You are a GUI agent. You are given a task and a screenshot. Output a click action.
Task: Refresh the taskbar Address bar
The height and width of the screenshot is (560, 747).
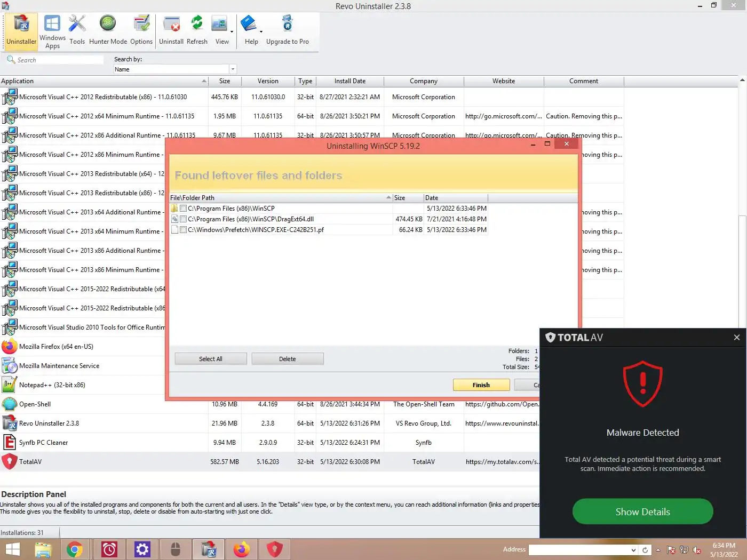coord(645,550)
